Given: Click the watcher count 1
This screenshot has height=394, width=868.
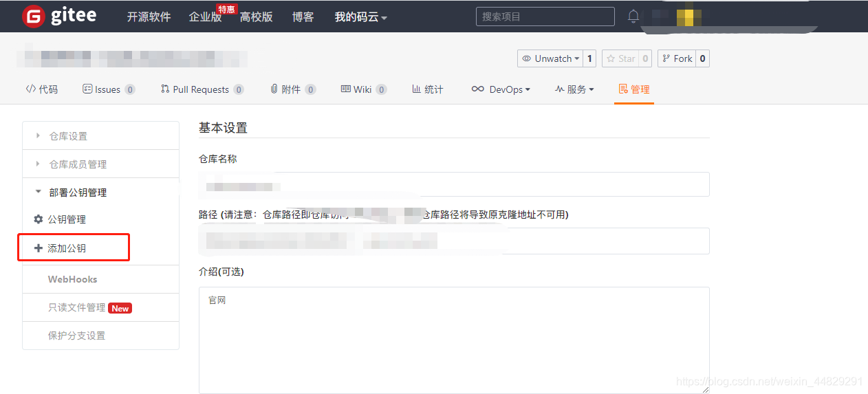Looking at the screenshot, I should 589,58.
